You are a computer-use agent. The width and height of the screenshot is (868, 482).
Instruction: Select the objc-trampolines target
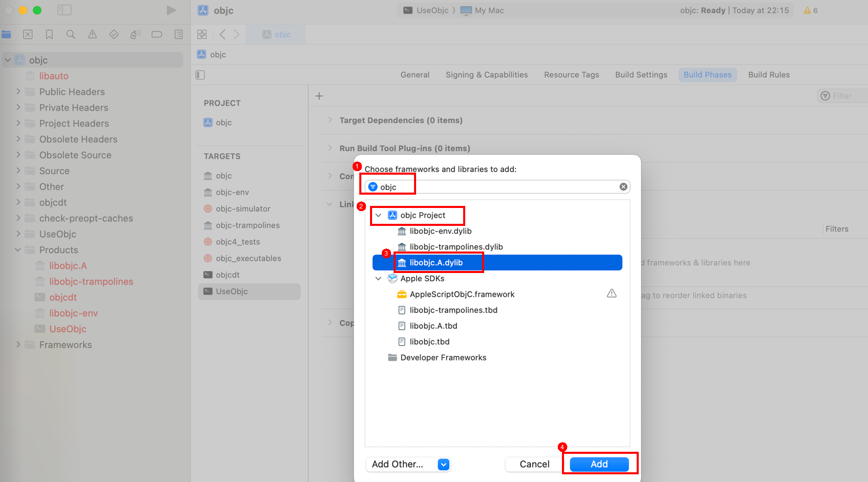coord(248,225)
